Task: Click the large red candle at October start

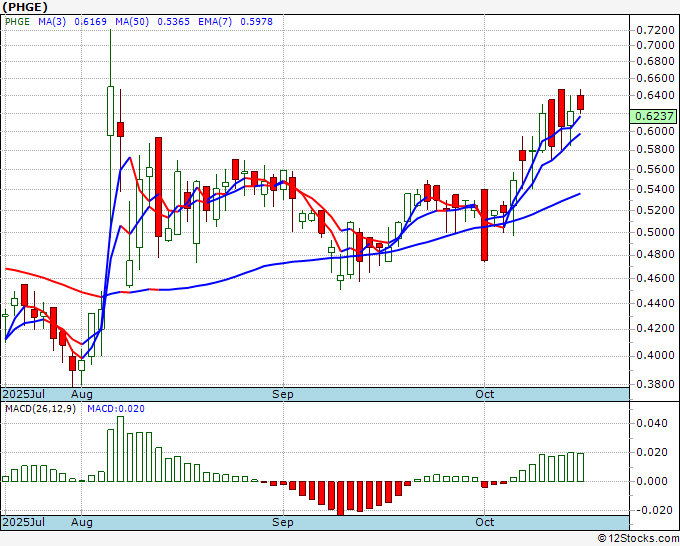Action: [x=484, y=225]
